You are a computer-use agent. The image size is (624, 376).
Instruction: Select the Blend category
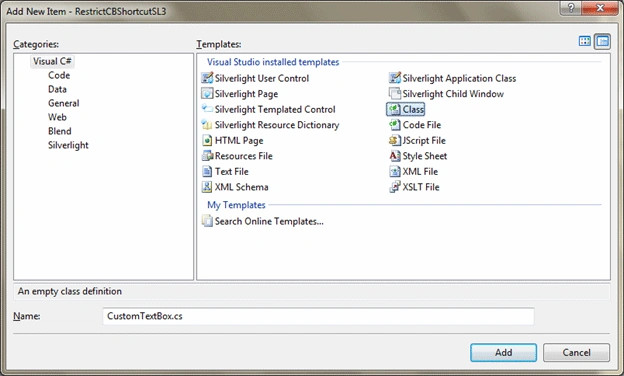(60, 131)
